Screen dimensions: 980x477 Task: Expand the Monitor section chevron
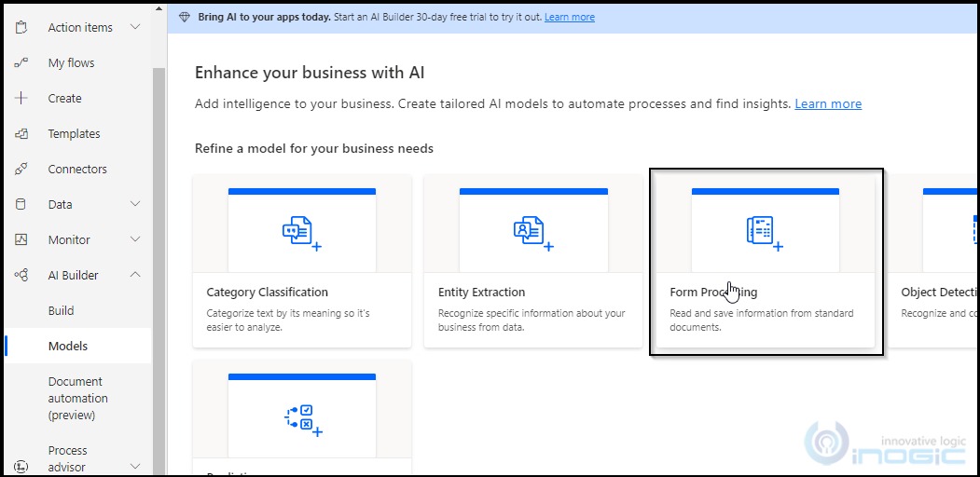pos(135,240)
